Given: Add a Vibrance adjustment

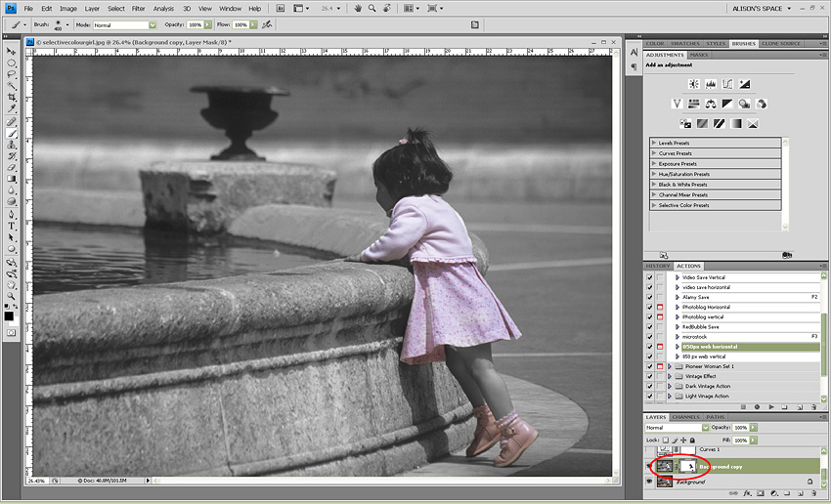Looking at the screenshot, I should click(x=677, y=104).
